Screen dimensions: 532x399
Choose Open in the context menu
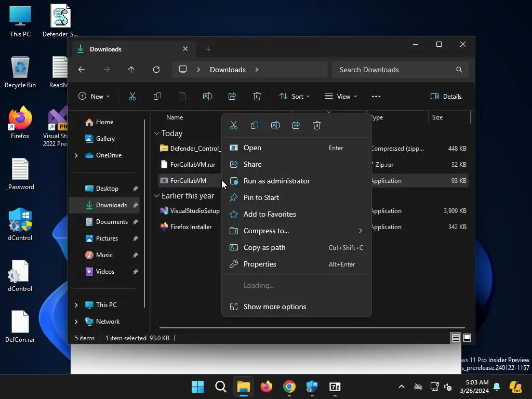tap(296, 148)
